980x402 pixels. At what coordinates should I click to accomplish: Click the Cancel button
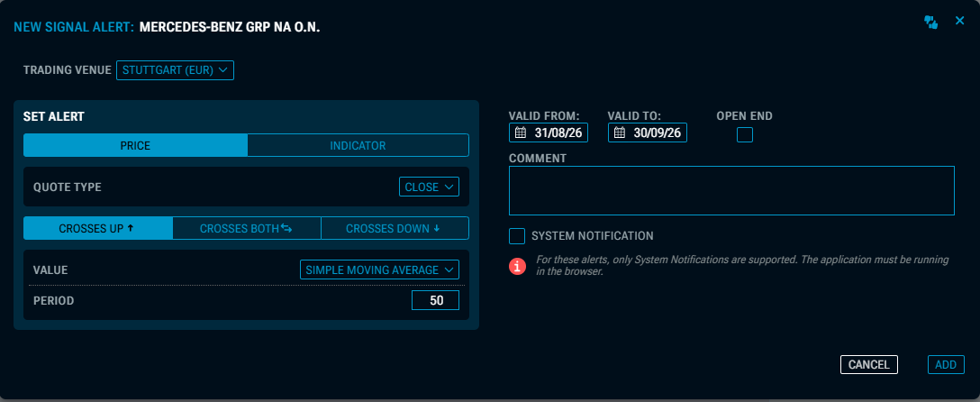pos(868,364)
